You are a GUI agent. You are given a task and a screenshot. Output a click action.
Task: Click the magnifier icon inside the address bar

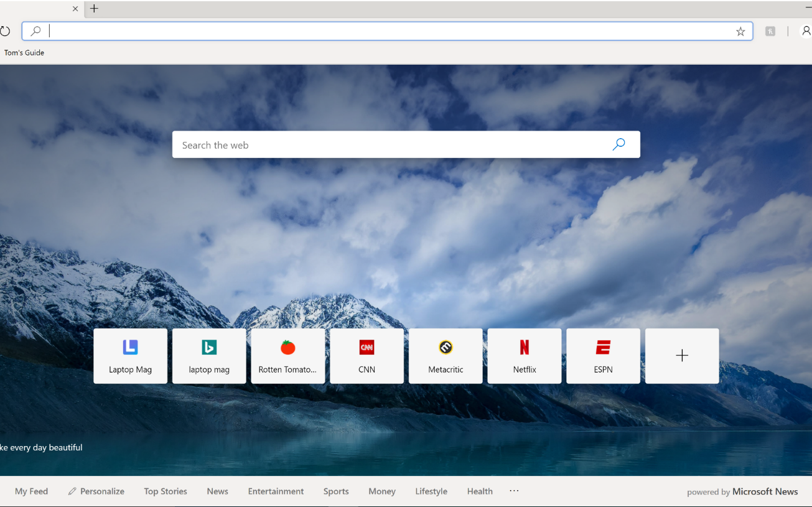[x=35, y=31]
